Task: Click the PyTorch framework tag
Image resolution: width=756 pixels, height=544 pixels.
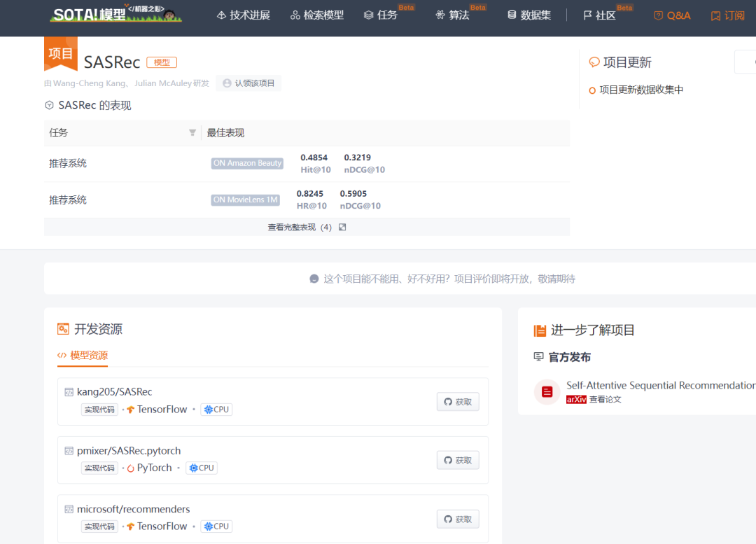Action: 149,467
